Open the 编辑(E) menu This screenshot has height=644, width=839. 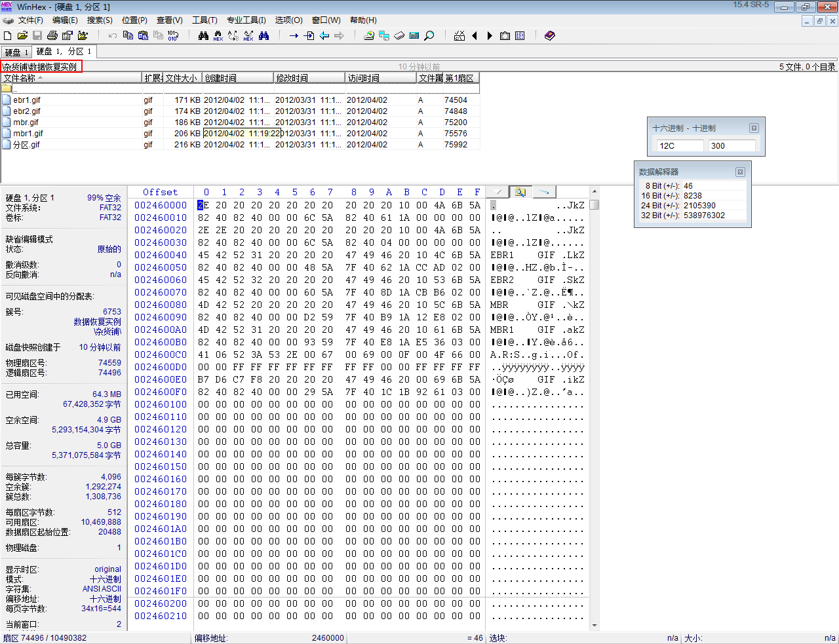pos(65,20)
